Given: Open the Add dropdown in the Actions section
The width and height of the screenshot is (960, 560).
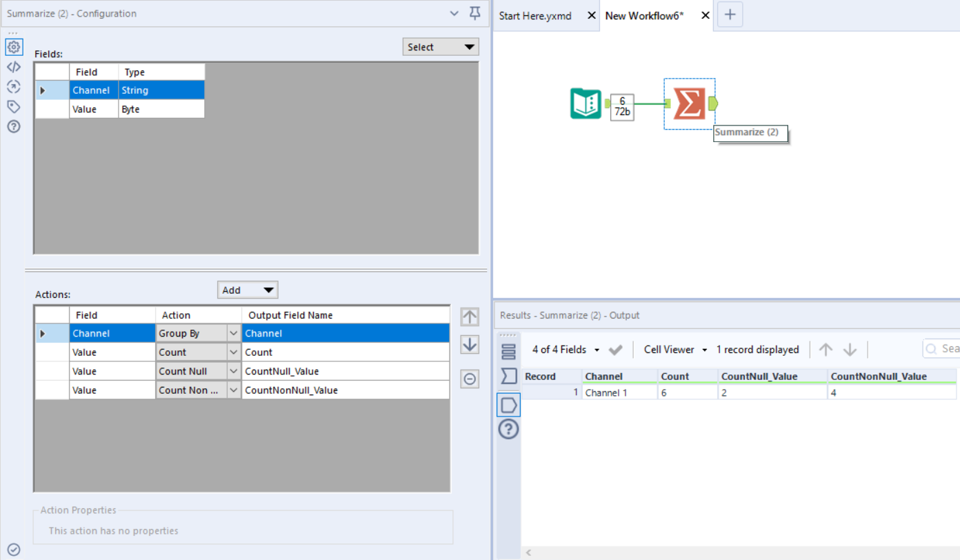Looking at the screenshot, I should point(248,290).
